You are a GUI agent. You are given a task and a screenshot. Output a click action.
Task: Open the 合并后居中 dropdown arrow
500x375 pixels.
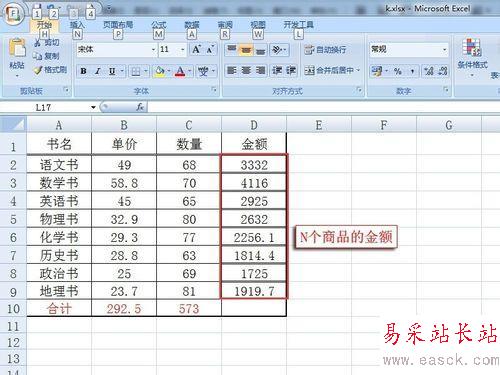(x=359, y=71)
